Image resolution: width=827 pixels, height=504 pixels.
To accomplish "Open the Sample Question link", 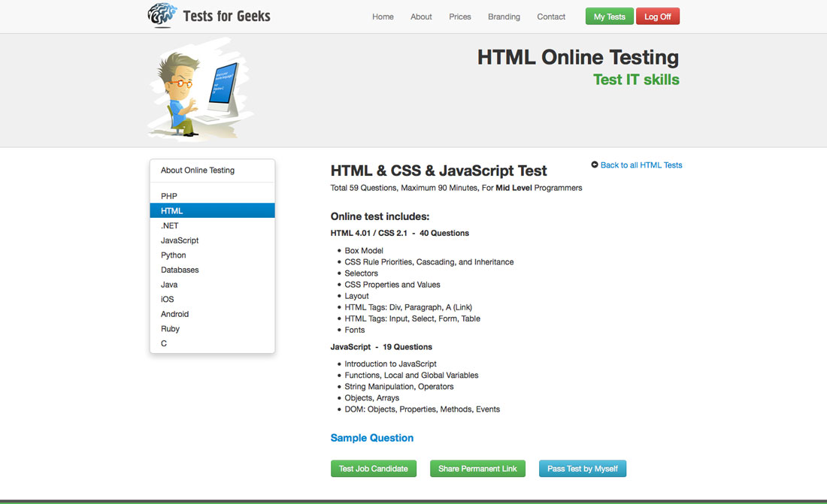I will pos(372,438).
